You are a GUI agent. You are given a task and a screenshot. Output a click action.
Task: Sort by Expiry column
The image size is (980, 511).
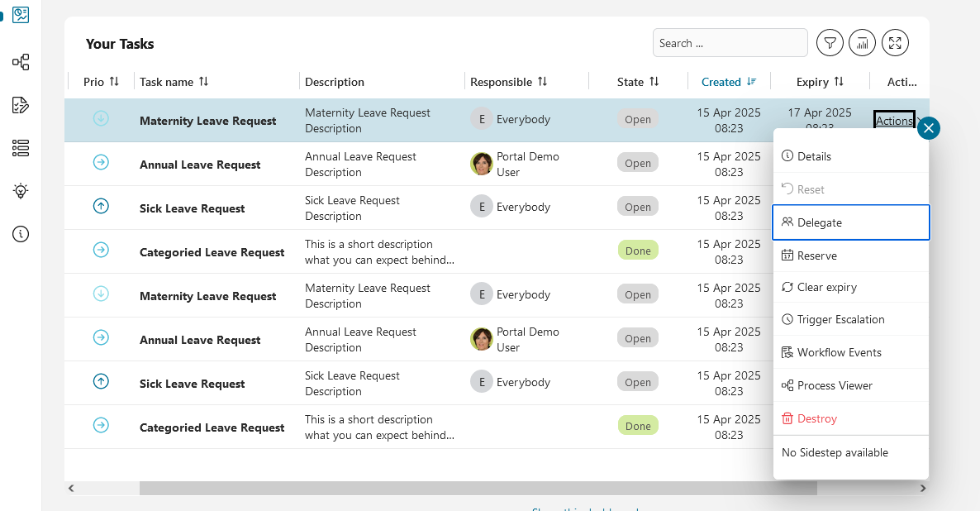pos(839,82)
